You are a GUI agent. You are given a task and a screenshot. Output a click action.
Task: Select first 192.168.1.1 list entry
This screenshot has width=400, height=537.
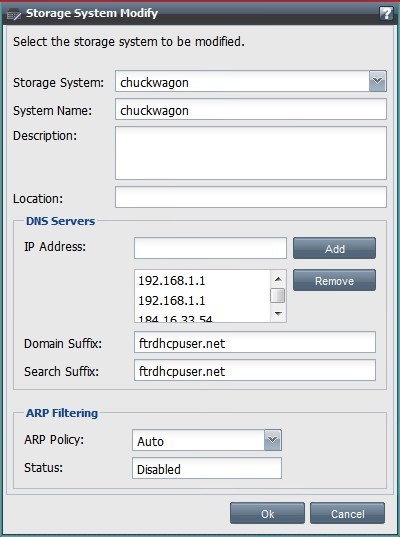click(202, 281)
